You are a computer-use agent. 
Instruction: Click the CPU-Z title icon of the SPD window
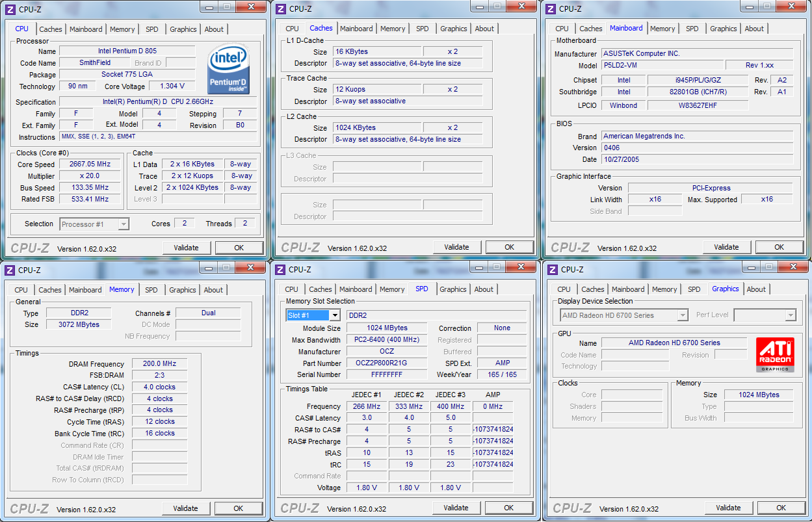280,270
